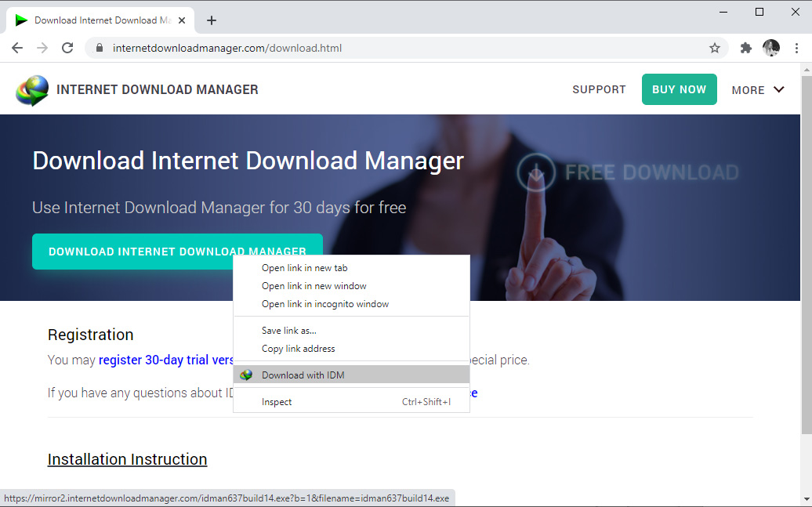
Task: Click the reload page icon
Action: coord(67,48)
